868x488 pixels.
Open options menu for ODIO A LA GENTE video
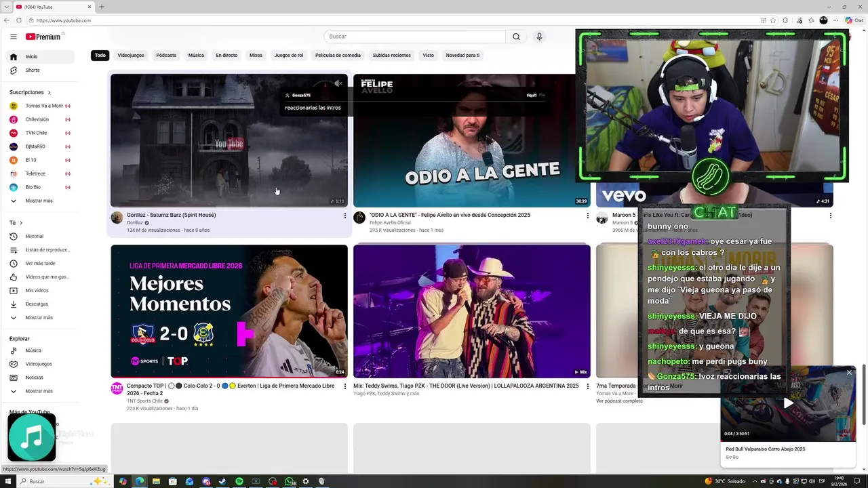[587, 216]
